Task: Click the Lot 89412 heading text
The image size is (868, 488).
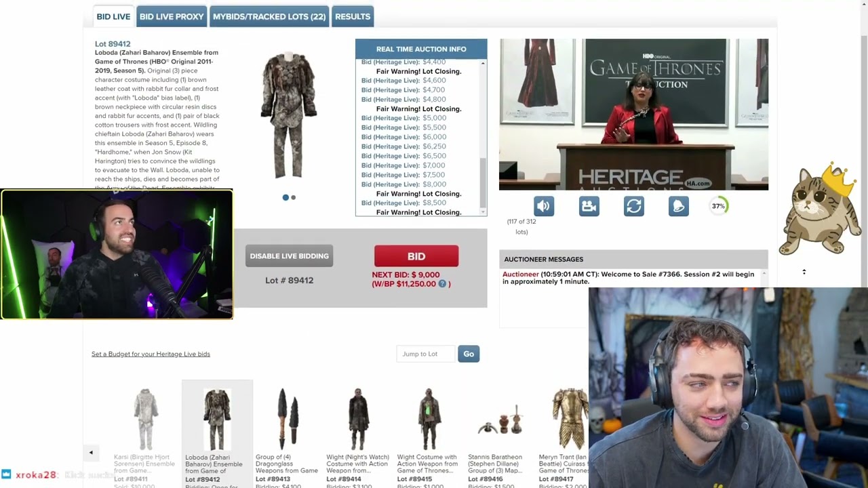Action: coord(113,44)
